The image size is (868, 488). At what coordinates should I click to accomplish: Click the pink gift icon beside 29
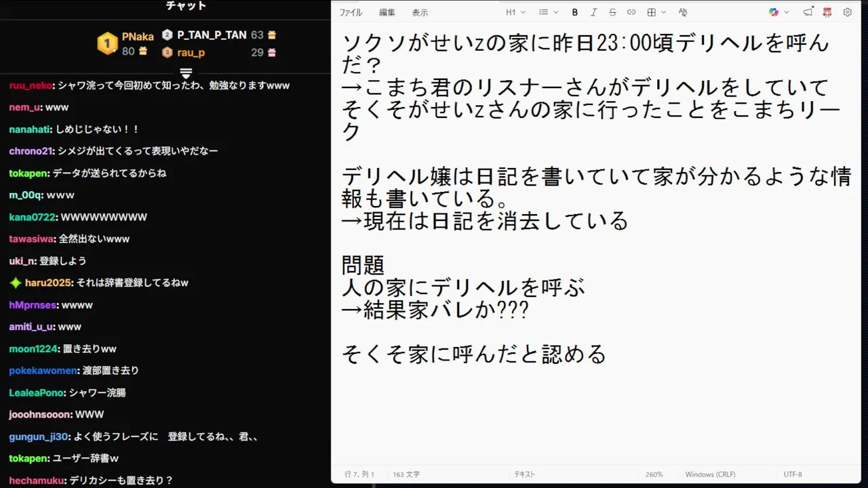[x=272, y=52]
